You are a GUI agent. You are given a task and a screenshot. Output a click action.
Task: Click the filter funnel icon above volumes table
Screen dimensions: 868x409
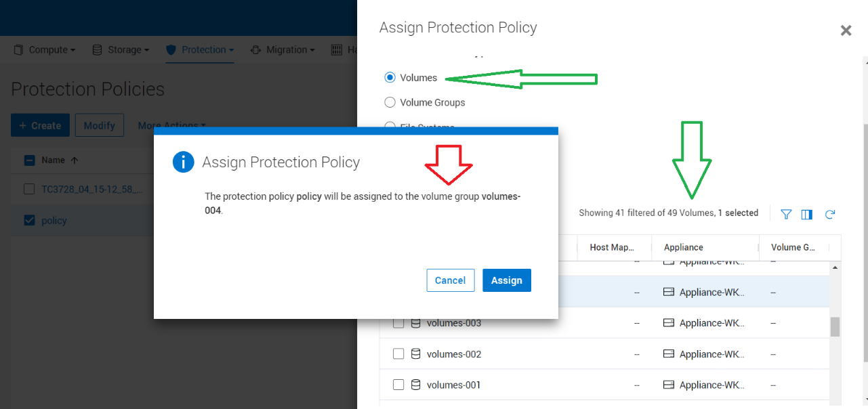(x=786, y=214)
